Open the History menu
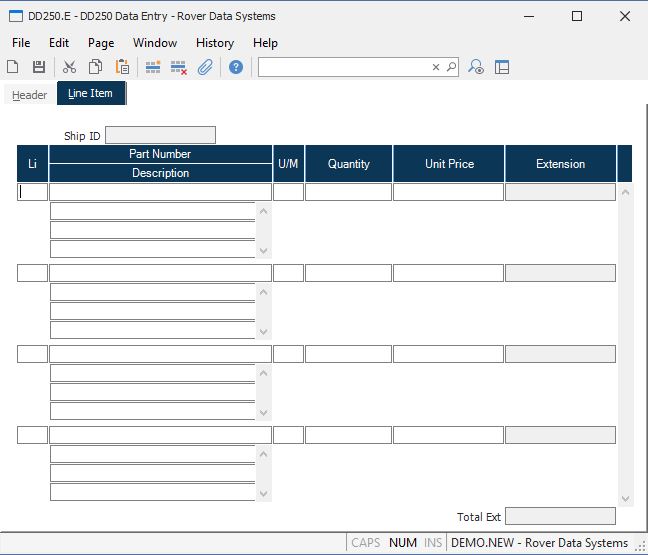 tap(214, 43)
